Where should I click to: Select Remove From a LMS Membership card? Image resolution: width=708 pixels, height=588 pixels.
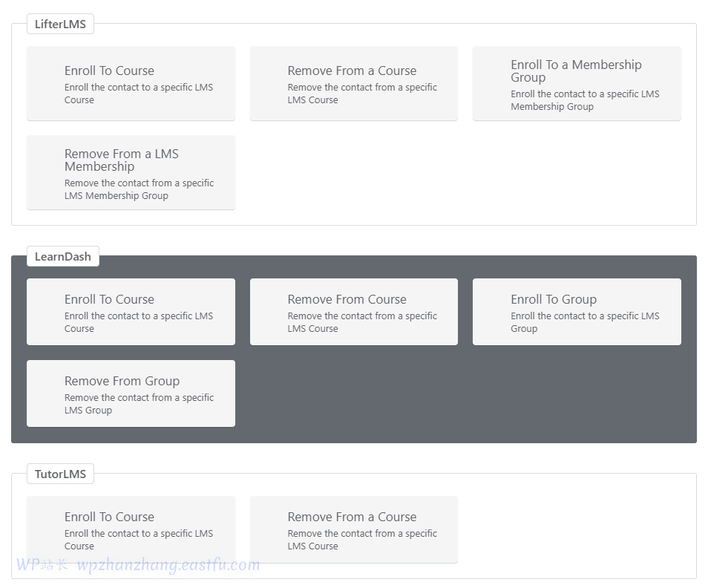point(131,172)
